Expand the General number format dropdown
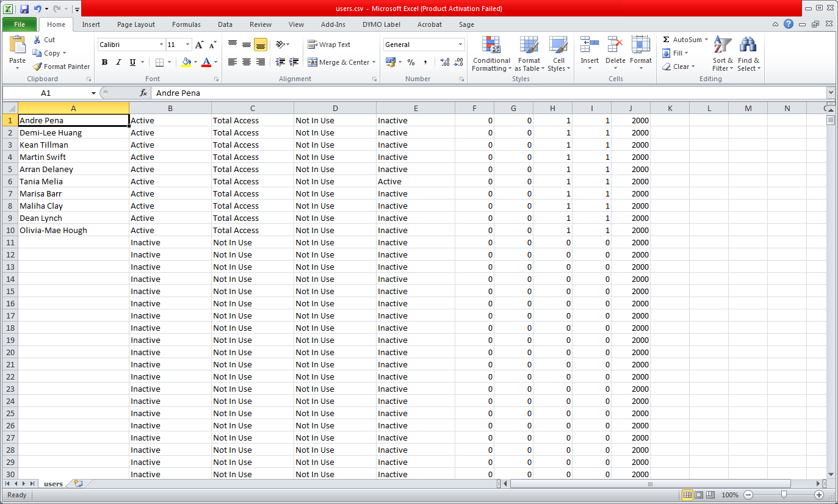The height and width of the screenshot is (504, 838). click(x=460, y=45)
